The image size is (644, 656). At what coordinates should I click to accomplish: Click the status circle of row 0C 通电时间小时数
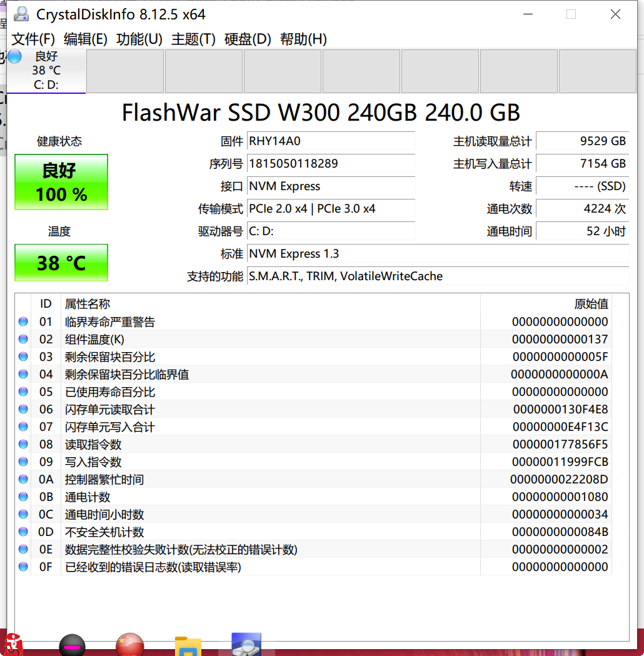click(23, 514)
